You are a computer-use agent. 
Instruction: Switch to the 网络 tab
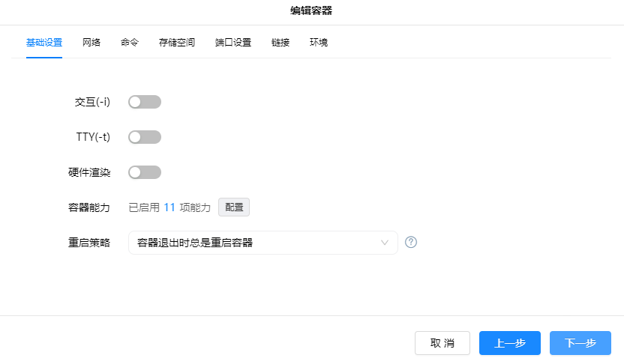click(x=92, y=43)
